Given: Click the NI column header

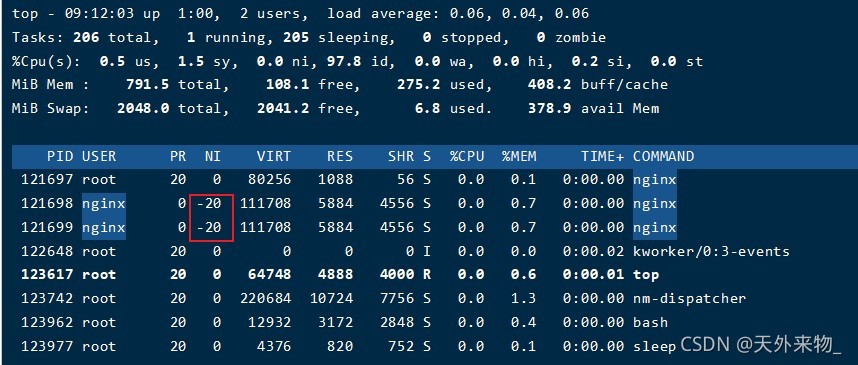Looking at the screenshot, I should 213,157.
